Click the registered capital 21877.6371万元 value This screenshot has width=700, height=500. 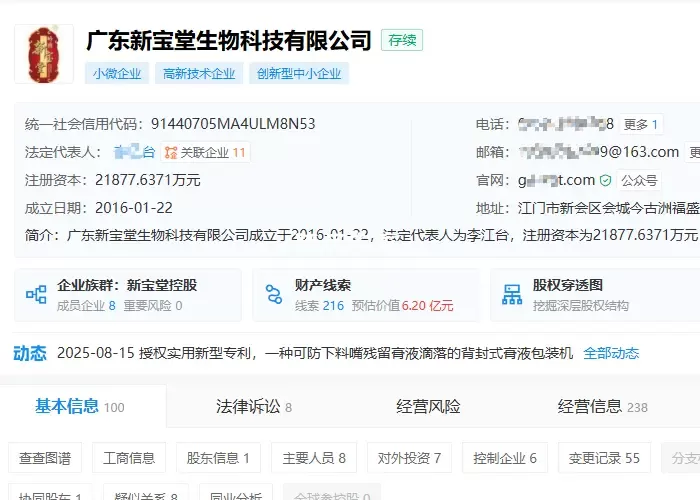pyautogui.click(x=148, y=180)
